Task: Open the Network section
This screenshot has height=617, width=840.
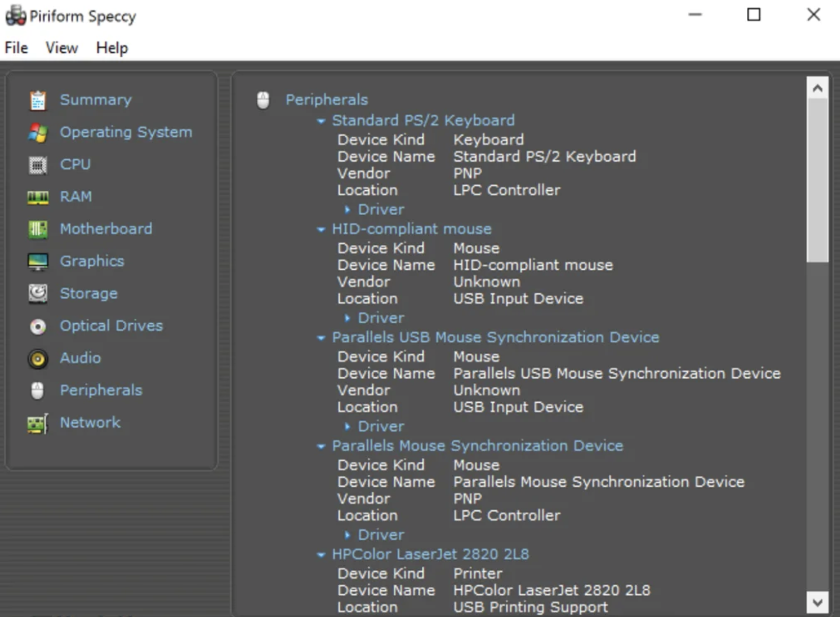Action: [x=90, y=423]
